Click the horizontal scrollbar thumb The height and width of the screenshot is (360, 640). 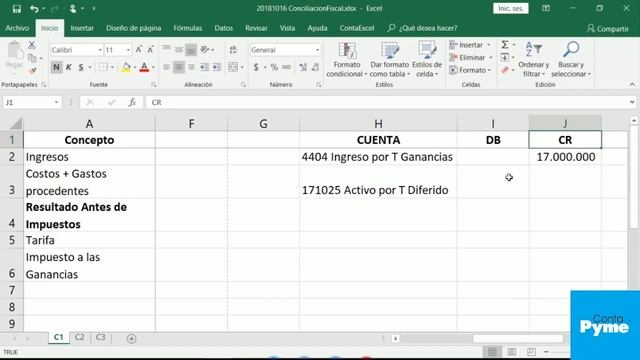518,338
